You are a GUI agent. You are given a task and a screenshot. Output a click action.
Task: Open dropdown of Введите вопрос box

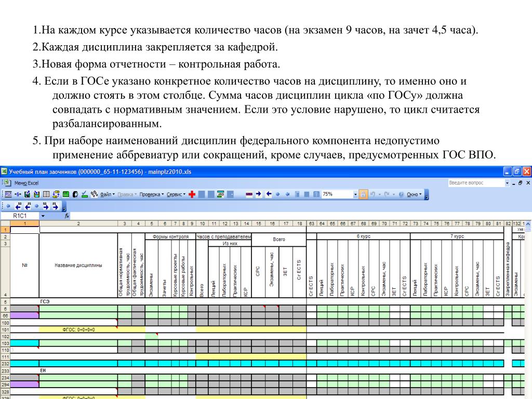(507, 183)
